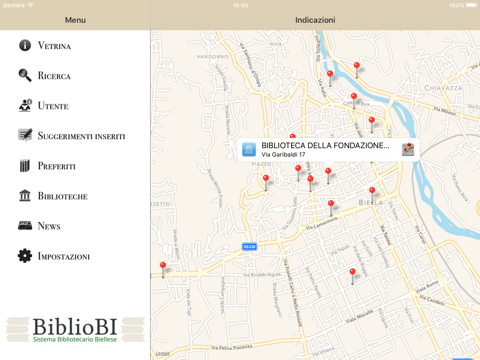Tap the Impostazioni gear icon
This screenshot has width=480, height=360.
click(25, 256)
